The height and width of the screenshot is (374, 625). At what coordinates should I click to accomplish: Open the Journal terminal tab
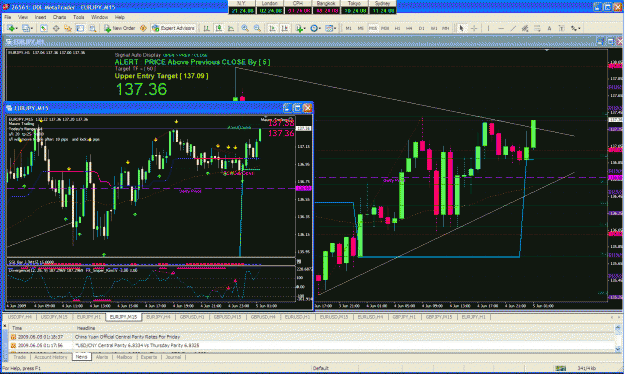tap(173, 357)
